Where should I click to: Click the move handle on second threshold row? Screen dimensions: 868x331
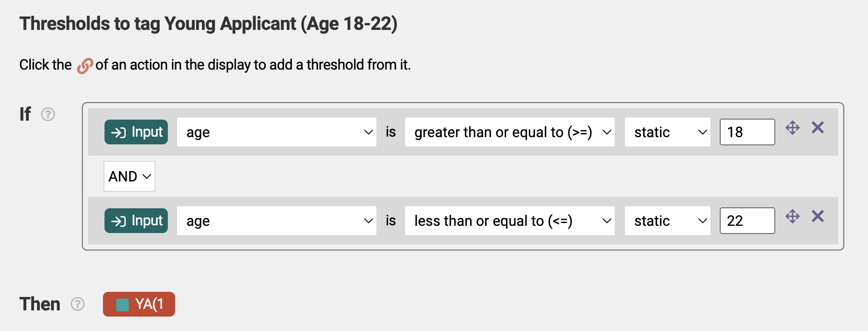pos(792,216)
